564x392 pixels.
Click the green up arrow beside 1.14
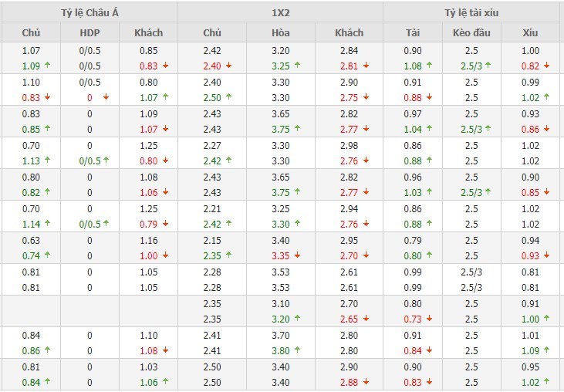click(x=48, y=224)
